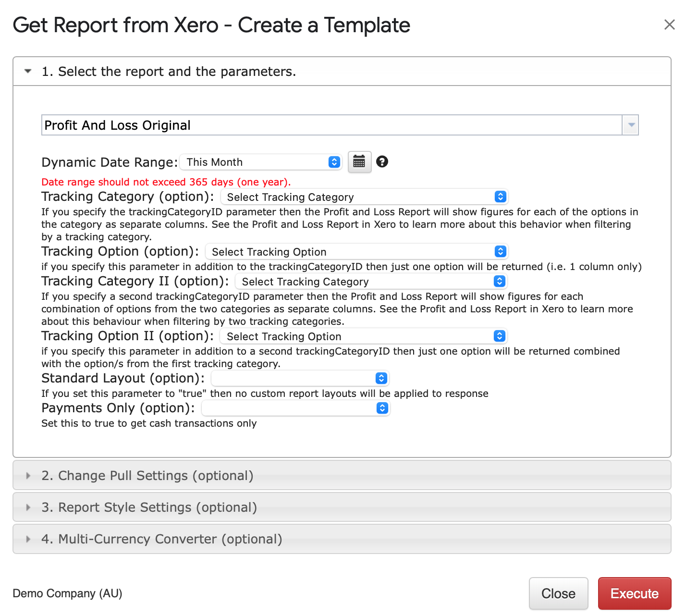This screenshot has height=616, width=686.
Task: Expand section 4 Multi-Currency Converter
Action: (x=342, y=539)
